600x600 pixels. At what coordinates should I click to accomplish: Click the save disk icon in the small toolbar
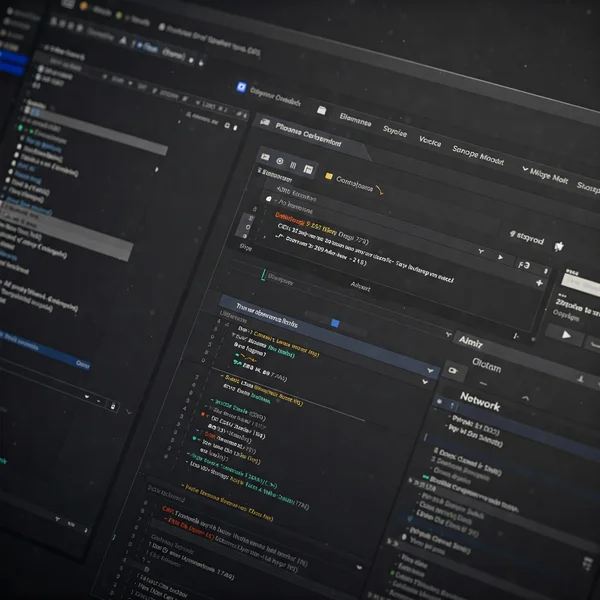[308, 169]
